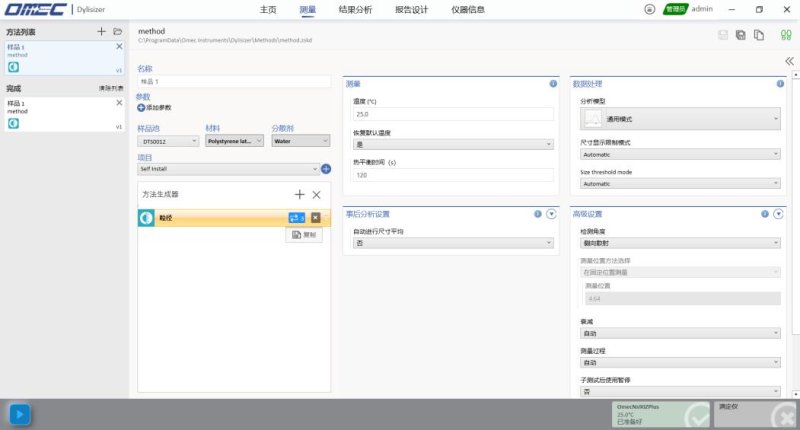Image resolution: width=800 pixels, height=430 pixels.
Task: Click the blue repeat count icon on 粒径
Action: 296,217
